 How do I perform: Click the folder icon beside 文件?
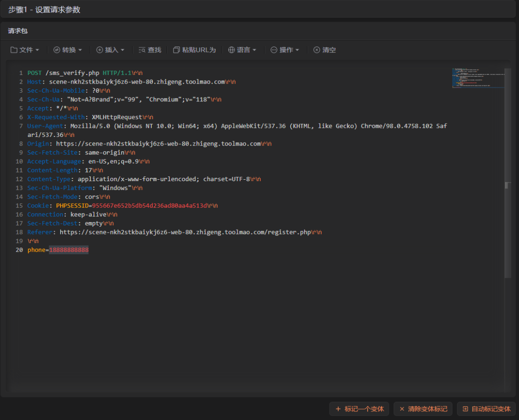[x=14, y=50]
